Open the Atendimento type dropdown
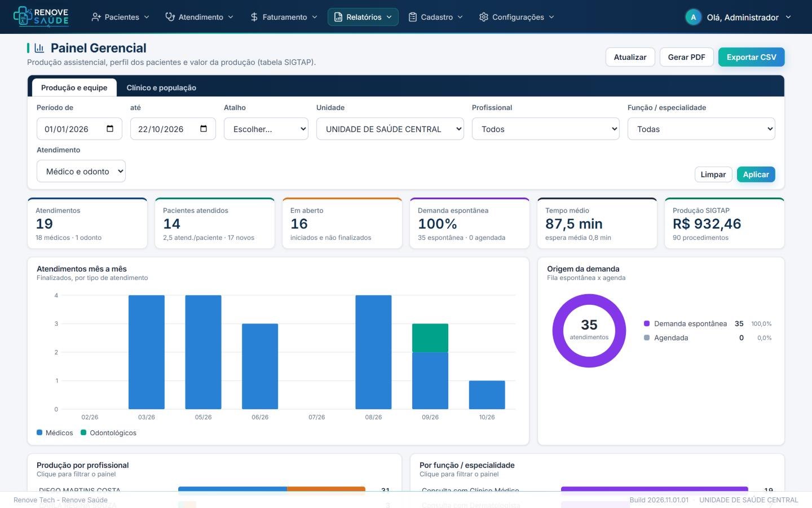Screen dimensions: 812x508 point(81,171)
